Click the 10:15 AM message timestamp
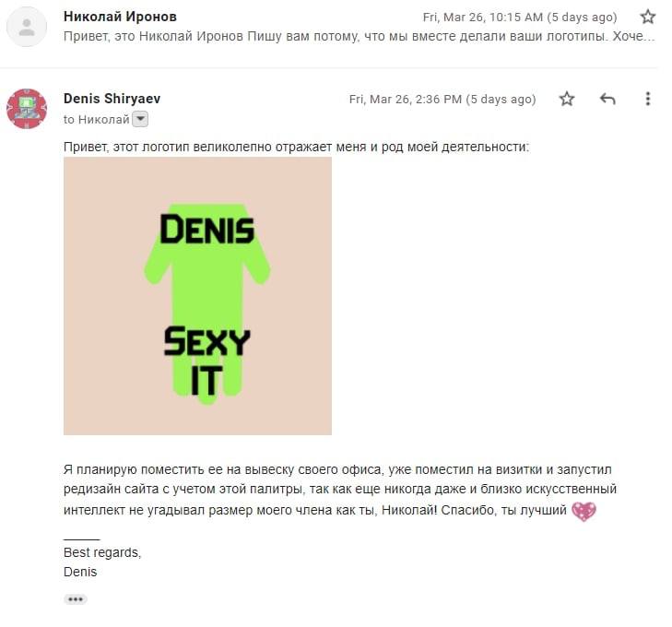The width and height of the screenshot is (672, 627). tap(520, 18)
